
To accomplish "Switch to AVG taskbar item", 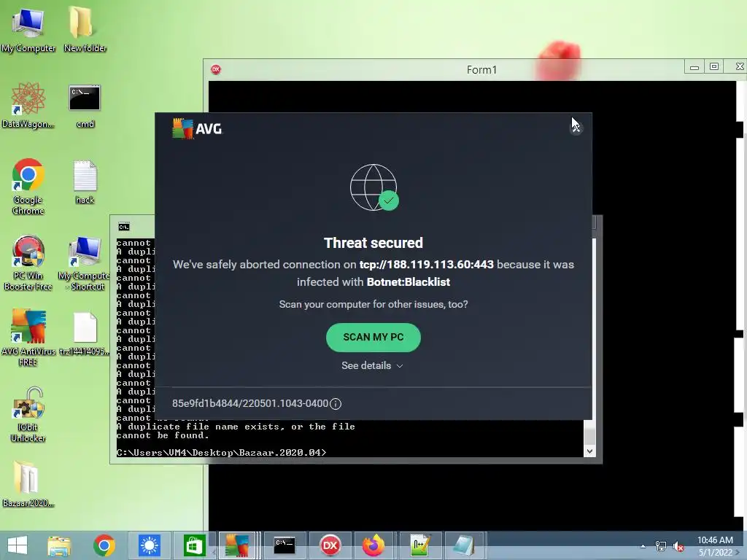I will pyautogui.click(x=237, y=545).
